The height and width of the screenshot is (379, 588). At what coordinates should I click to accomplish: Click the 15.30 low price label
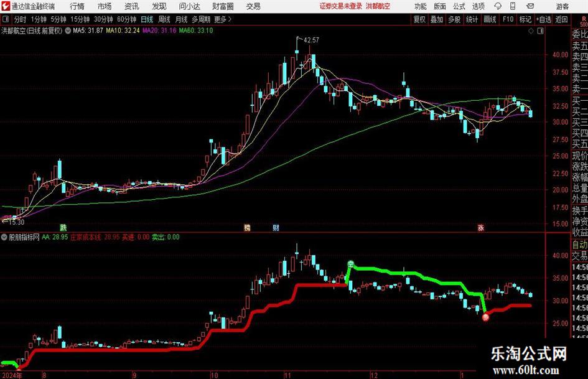pyautogui.click(x=16, y=222)
